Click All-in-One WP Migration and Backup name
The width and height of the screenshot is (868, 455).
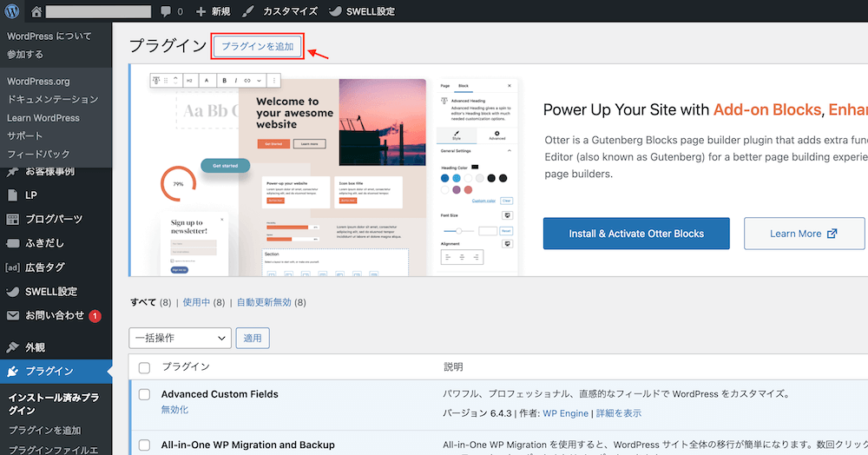pos(248,445)
